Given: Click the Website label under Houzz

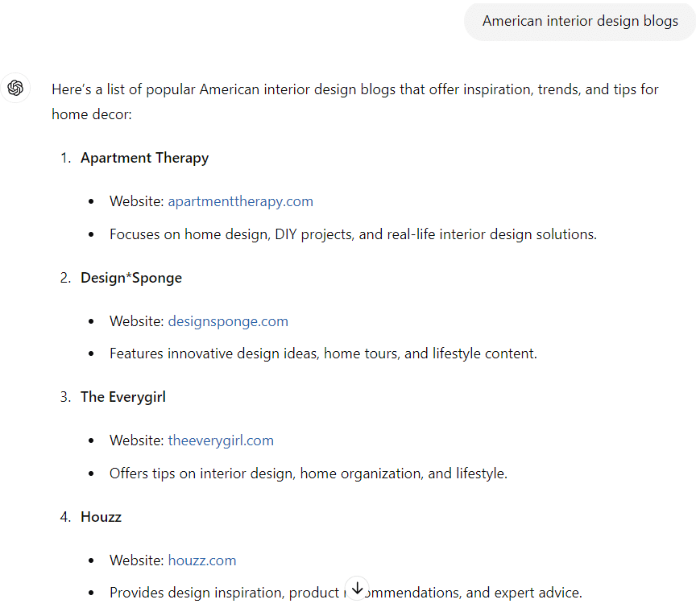Looking at the screenshot, I should [135, 560].
